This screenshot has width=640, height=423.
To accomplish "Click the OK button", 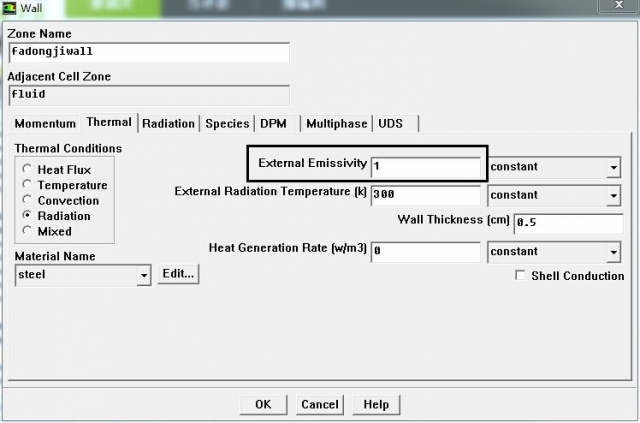I will point(263,405).
